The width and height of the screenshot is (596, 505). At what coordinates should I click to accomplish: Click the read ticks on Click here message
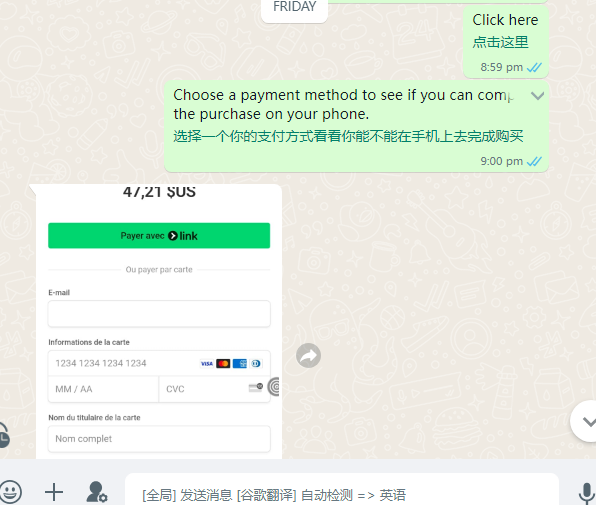coord(534,67)
